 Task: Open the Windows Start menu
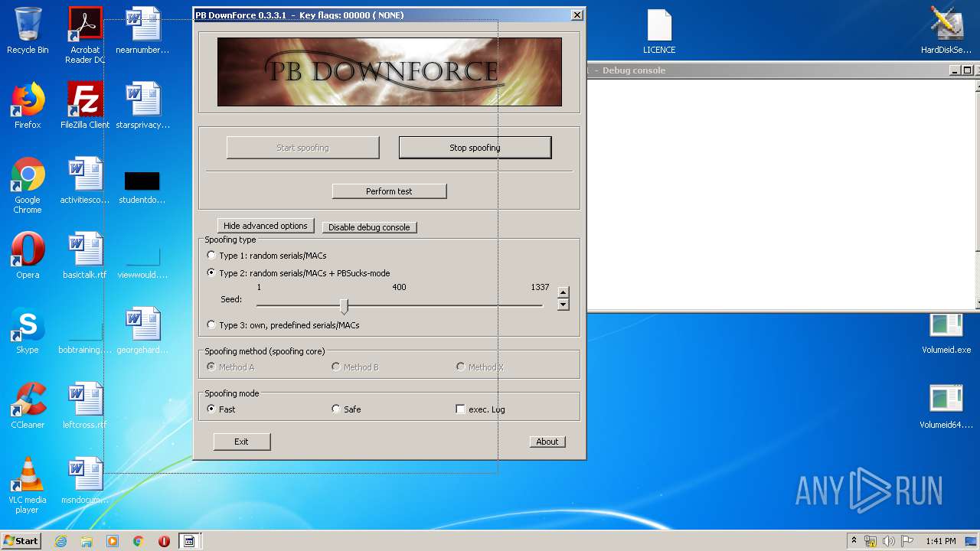pyautogui.click(x=21, y=541)
